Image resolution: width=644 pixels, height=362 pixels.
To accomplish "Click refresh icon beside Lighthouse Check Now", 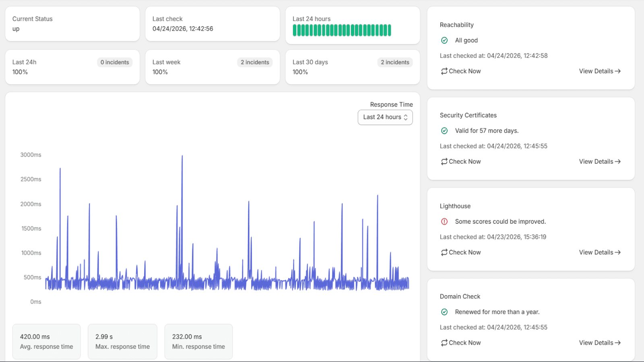I will (444, 253).
